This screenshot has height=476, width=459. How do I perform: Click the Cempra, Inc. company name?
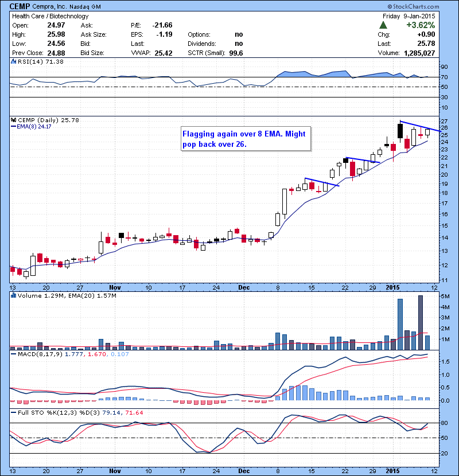coord(50,7)
